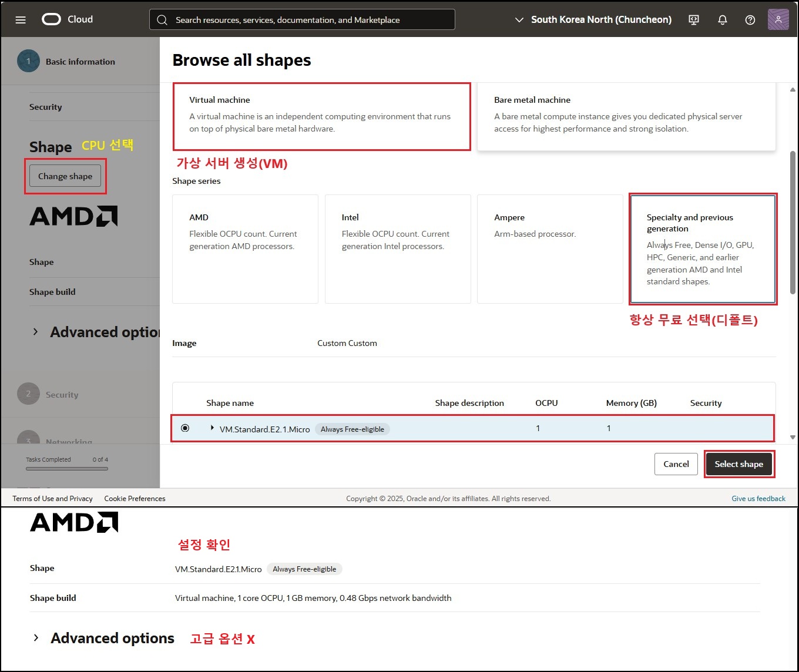The image size is (799, 672).
Task: Click VM.Standard.E2.1.Micro in lower panel
Action: coord(219,569)
